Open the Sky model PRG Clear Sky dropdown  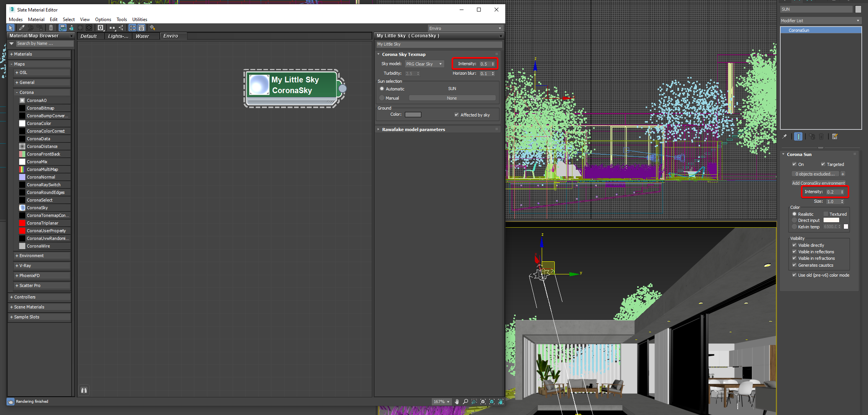pos(424,64)
